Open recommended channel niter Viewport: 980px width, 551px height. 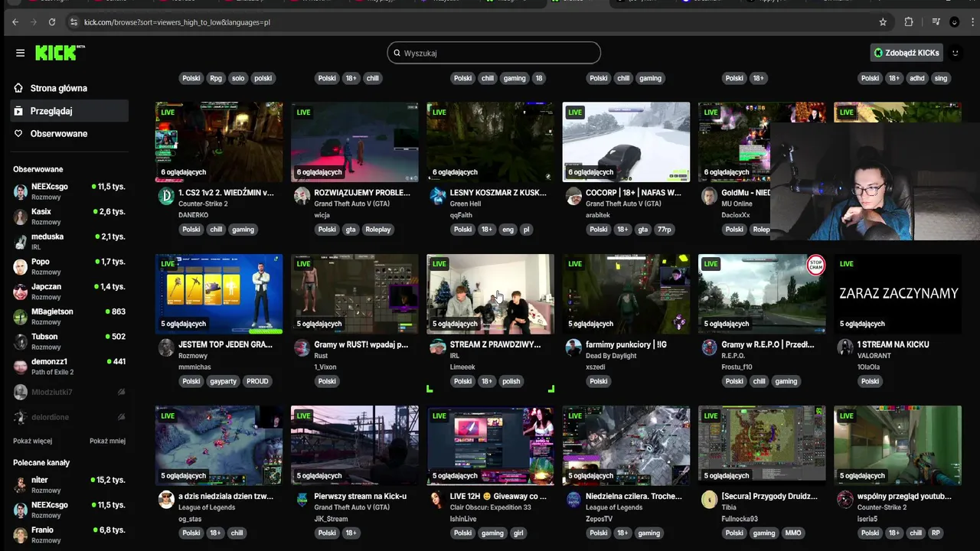[x=69, y=484]
